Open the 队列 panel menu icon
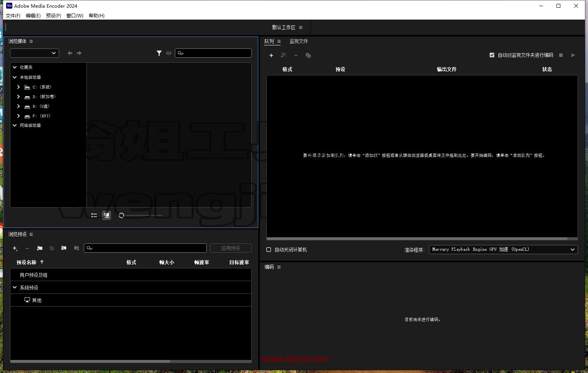Viewport: 588px width, 373px height. tap(279, 42)
